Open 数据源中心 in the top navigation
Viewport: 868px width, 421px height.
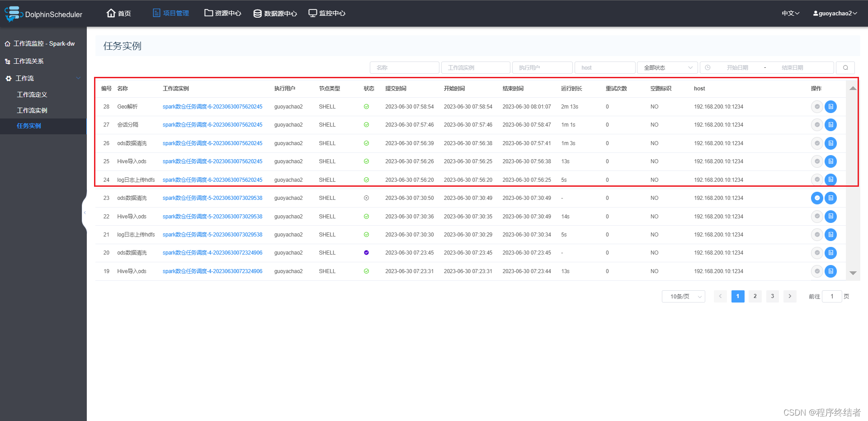(x=275, y=13)
